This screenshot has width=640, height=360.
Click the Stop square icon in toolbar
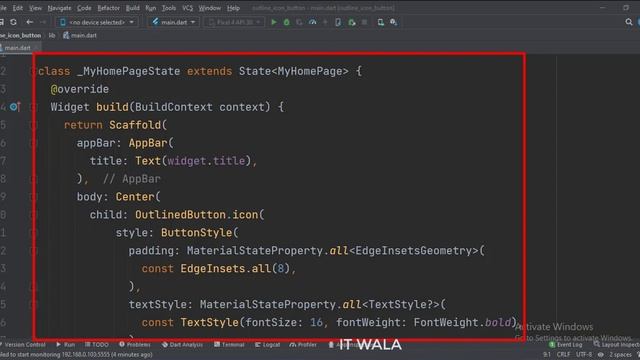[364, 22]
